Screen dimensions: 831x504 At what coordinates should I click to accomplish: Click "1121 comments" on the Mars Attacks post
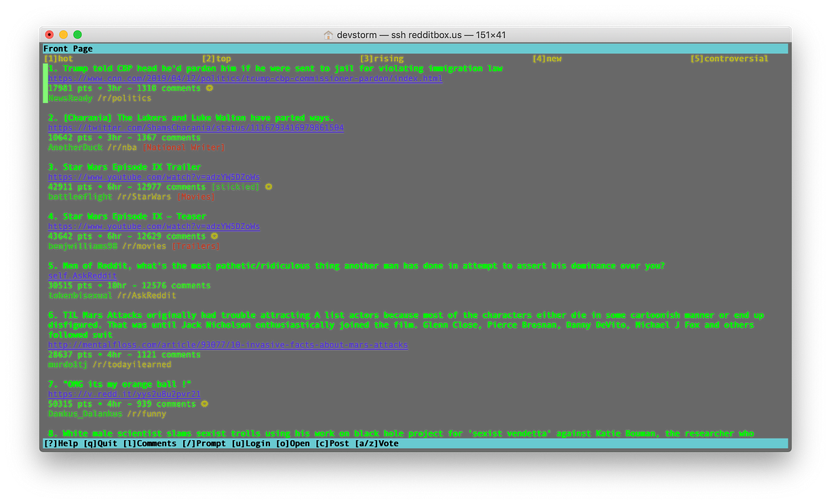(169, 355)
